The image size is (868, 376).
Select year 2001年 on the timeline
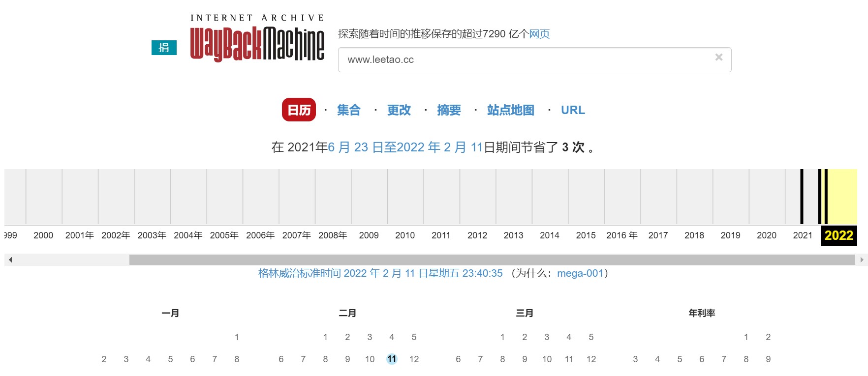click(x=79, y=235)
